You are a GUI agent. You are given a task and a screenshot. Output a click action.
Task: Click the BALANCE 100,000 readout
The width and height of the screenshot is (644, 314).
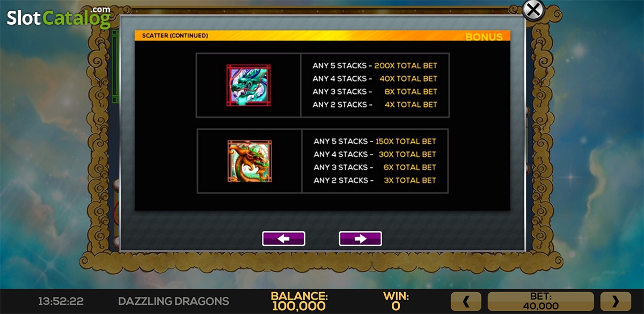coord(299,302)
